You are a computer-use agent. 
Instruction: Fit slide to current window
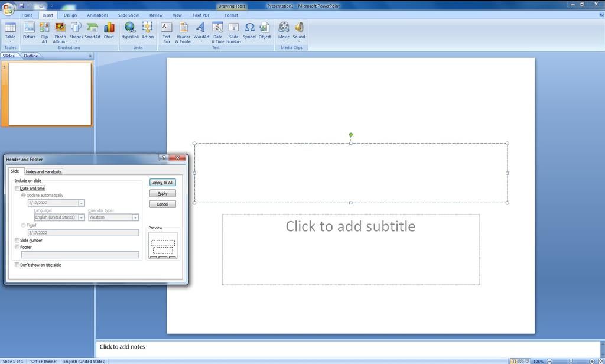point(600,361)
